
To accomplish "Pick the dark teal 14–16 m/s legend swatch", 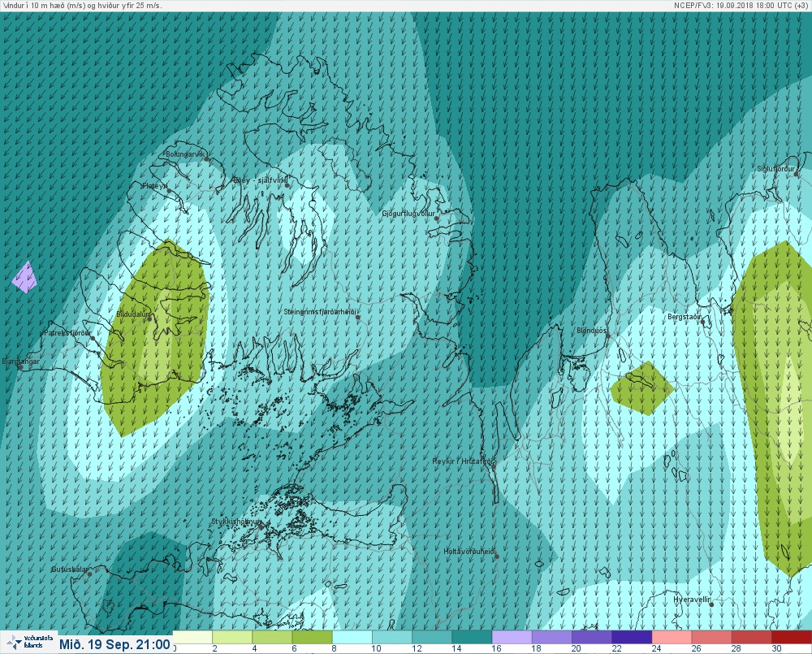I will pos(471,637).
